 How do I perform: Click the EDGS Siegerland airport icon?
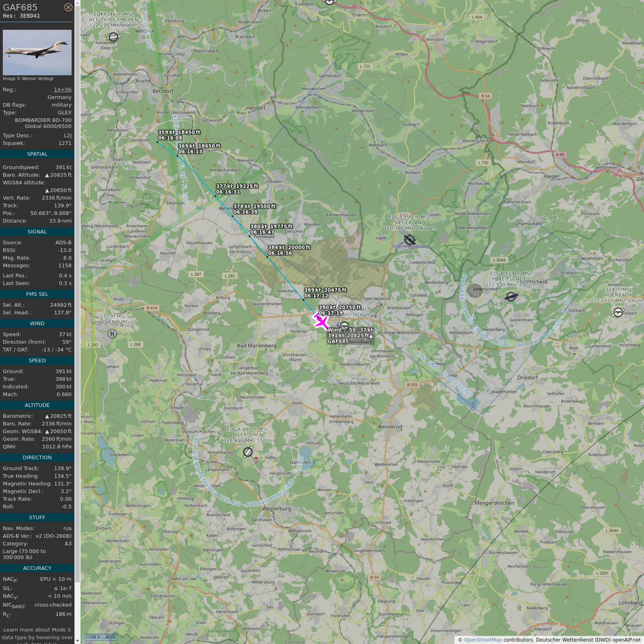coord(409,239)
